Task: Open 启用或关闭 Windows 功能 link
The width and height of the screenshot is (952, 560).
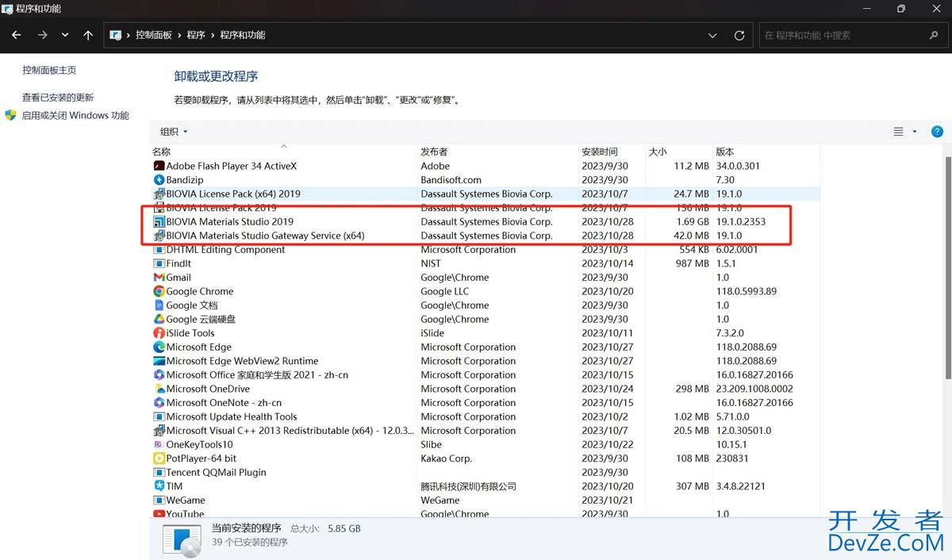Action: pyautogui.click(x=75, y=116)
